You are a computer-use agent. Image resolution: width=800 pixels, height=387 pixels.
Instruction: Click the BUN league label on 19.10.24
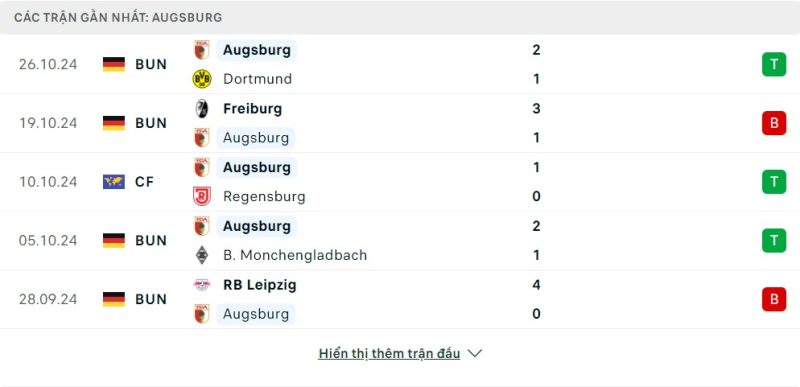pos(151,123)
